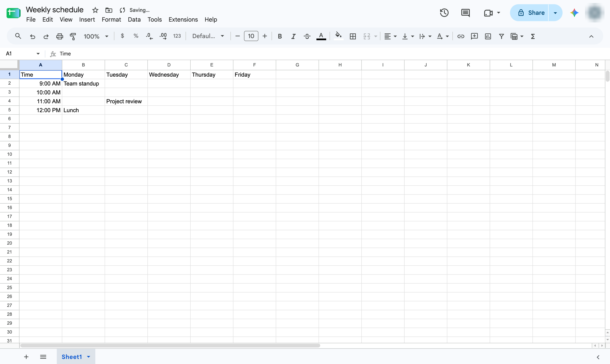610x364 pixels.
Task: Open the fill color picker
Action: 338,36
